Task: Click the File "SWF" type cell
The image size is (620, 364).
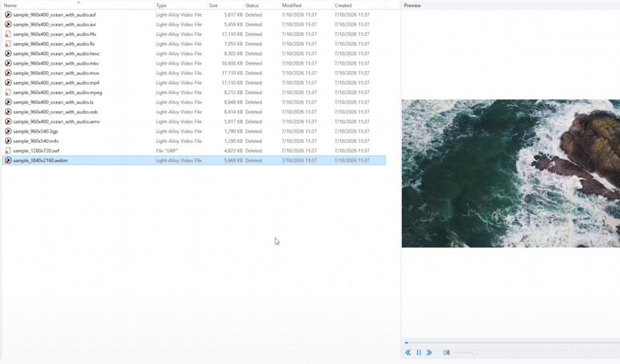Action: point(167,151)
